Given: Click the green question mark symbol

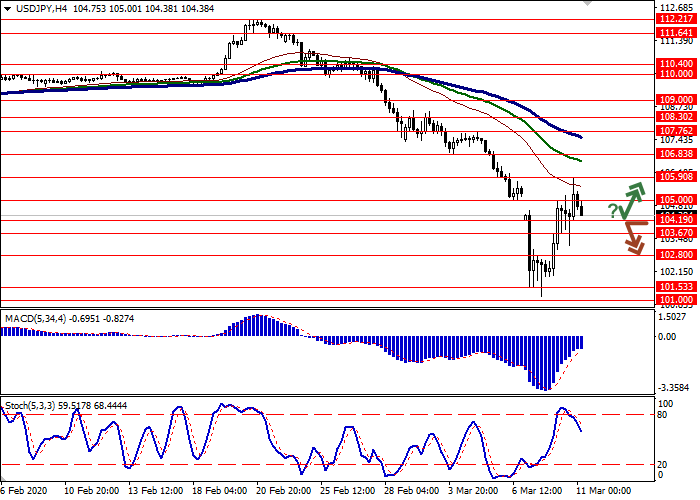Looking at the screenshot, I should pyautogui.click(x=612, y=210).
